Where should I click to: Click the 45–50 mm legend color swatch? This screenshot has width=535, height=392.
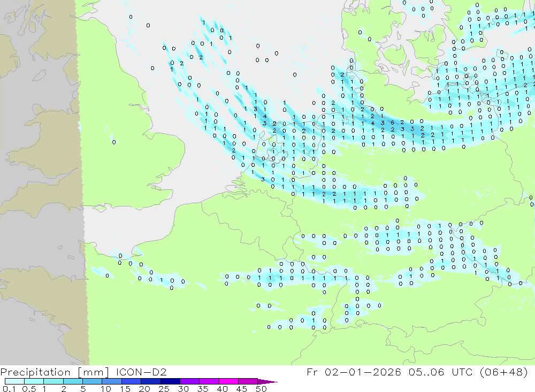point(248,381)
